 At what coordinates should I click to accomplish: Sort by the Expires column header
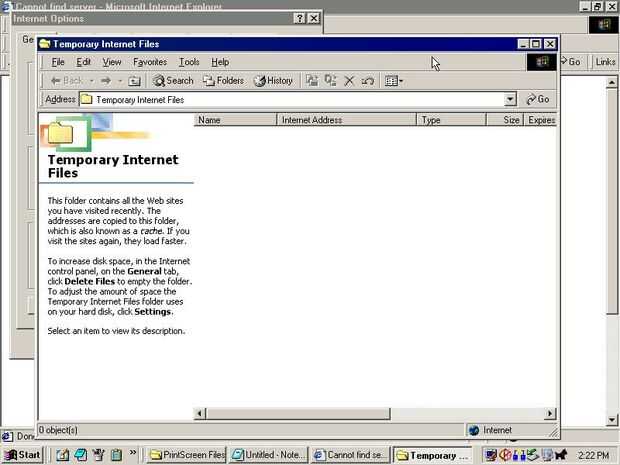[541, 120]
